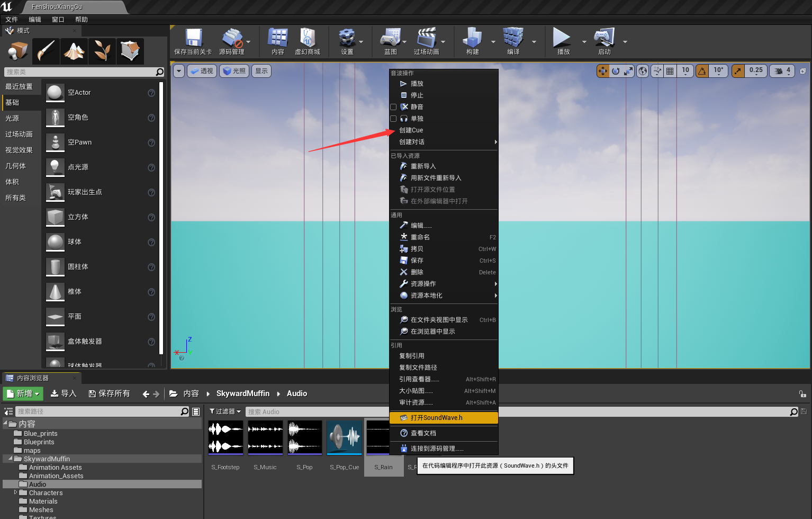The image size is (812, 519).
Task: Toggle the 光照 lit view mode button
Action: pos(233,71)
